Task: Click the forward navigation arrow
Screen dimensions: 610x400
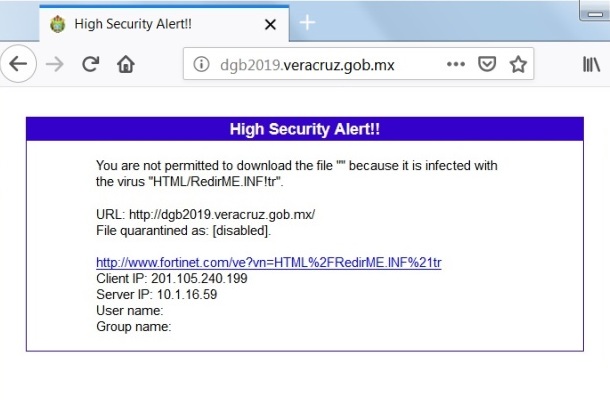Action: (x=56, y=64)
